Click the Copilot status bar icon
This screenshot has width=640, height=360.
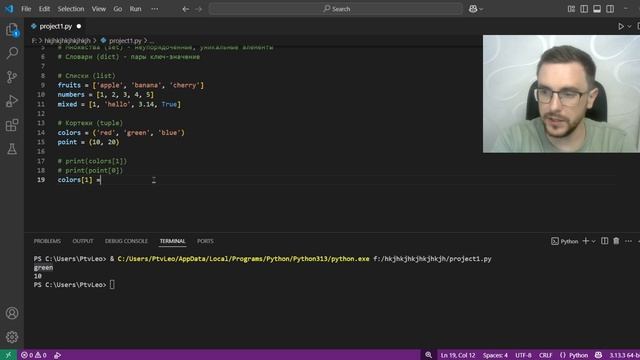(x=598, y=355)
